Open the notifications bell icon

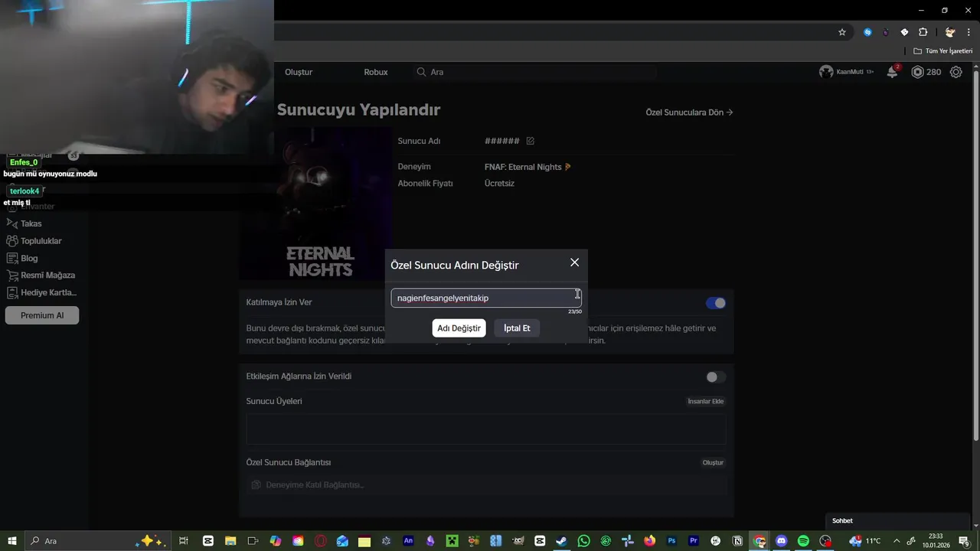pyautogui.click(x=892, y=72)
